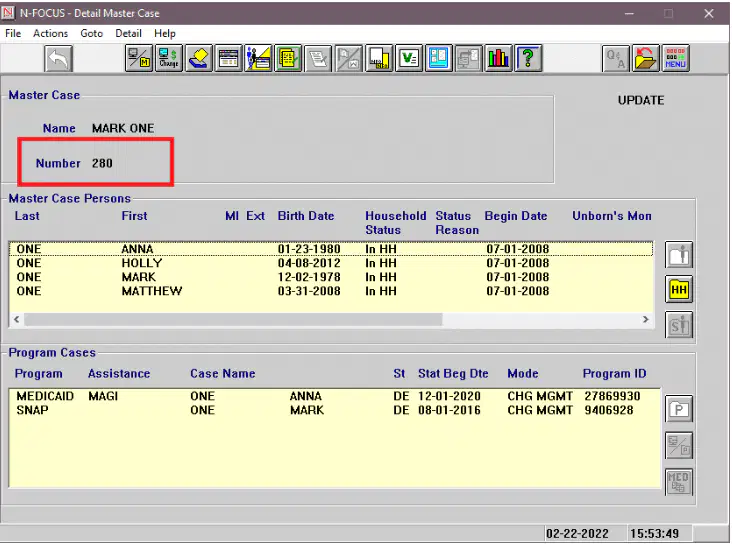This screenshot has height=544, width=732.
Task: Click the Program ID column header
Action: coord(614,374)
